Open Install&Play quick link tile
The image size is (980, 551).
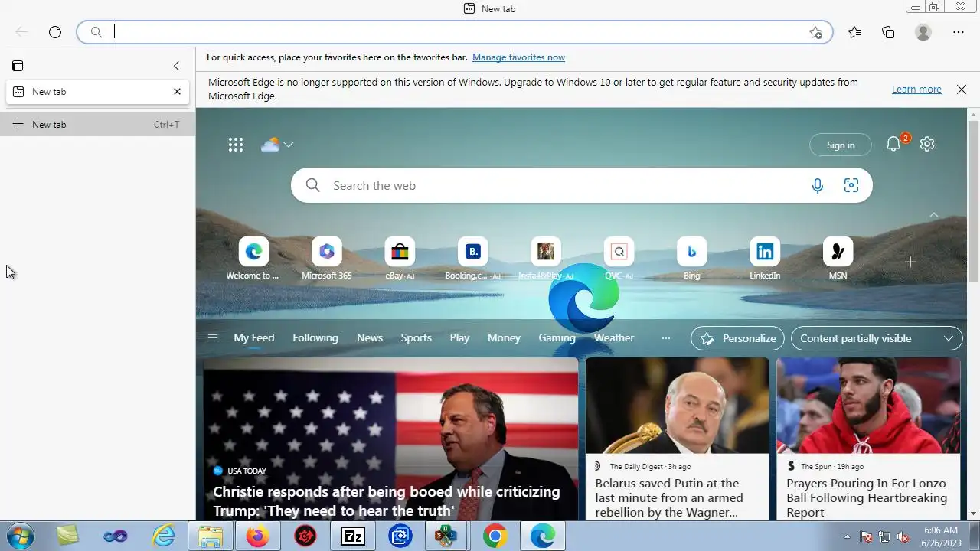pyautogui.click(x=546, y=259)
